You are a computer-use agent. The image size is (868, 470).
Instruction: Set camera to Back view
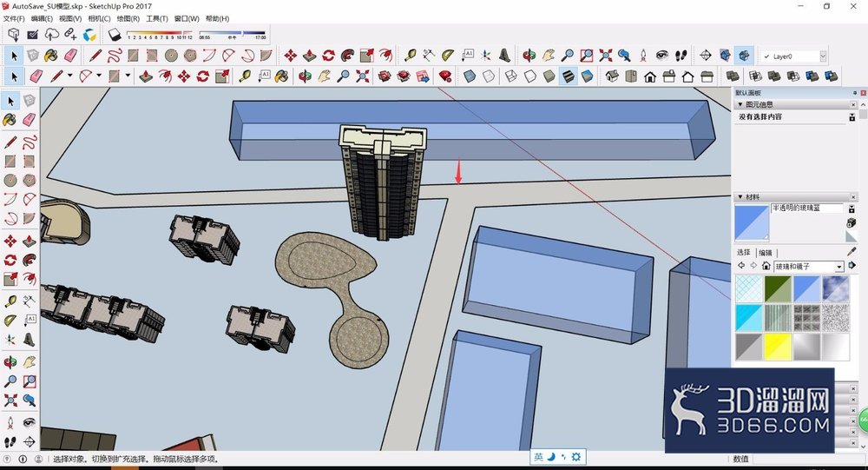pyautogui.click(x=687, y=76)
